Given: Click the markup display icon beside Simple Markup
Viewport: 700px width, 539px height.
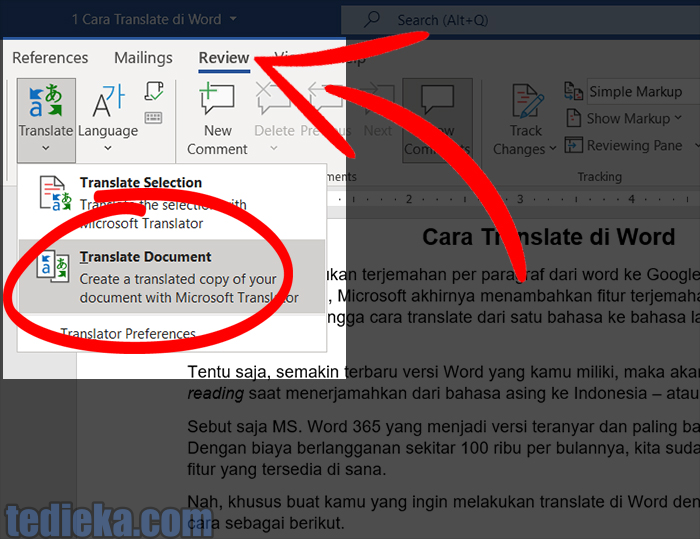Looking at the screenshot, I should click(x=574, y=91).
